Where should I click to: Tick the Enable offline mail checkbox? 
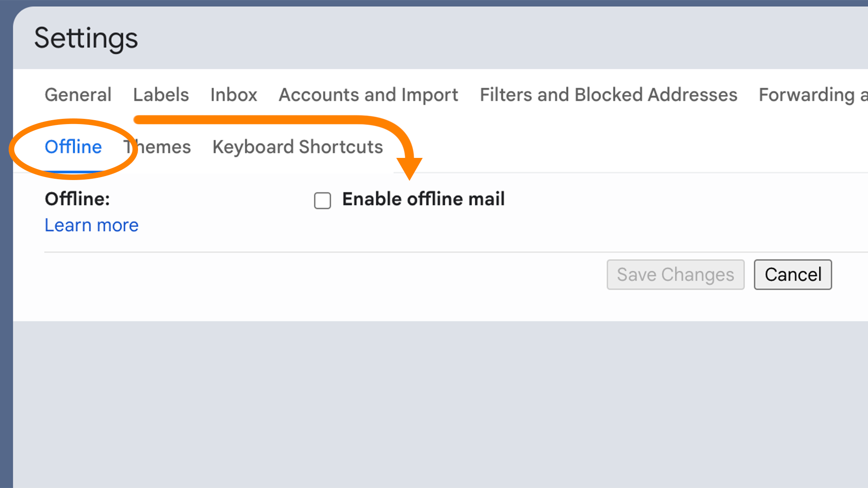(x=322, y=201)
